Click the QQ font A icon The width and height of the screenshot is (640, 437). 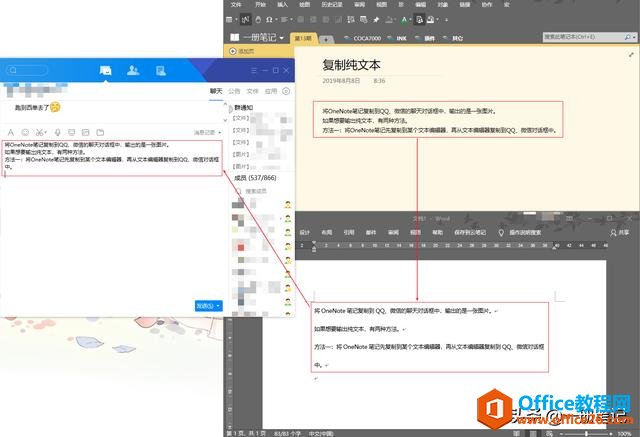[11, 132]
